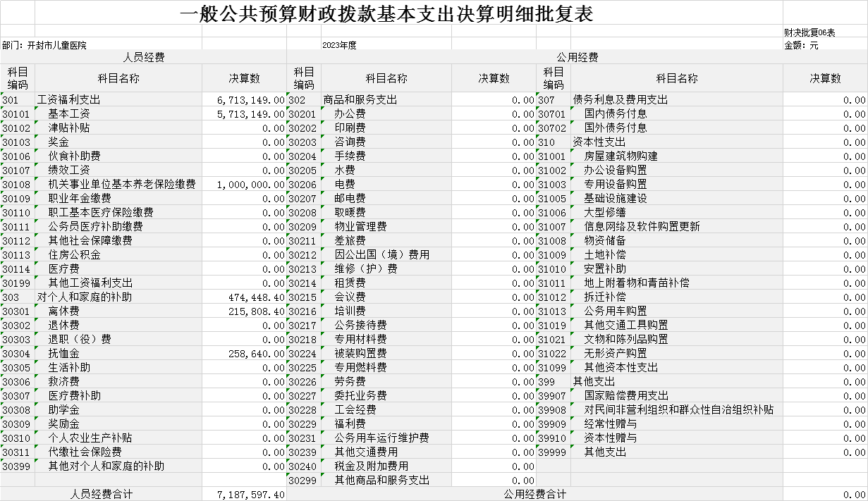Click the 公务接待费 cell

(360, 326)
